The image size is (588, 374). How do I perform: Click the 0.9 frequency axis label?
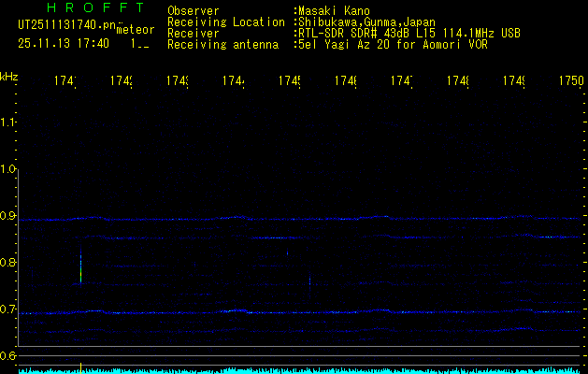(x=8, y=216)
